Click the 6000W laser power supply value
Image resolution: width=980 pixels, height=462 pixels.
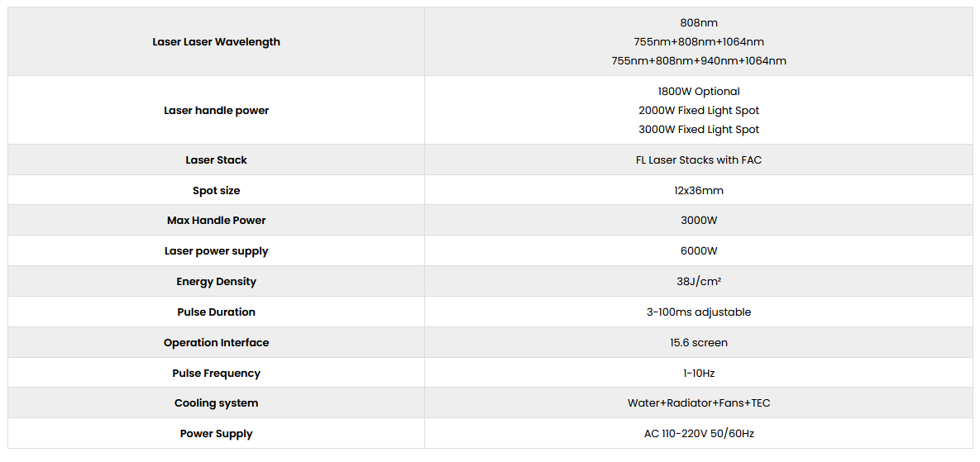699,251
